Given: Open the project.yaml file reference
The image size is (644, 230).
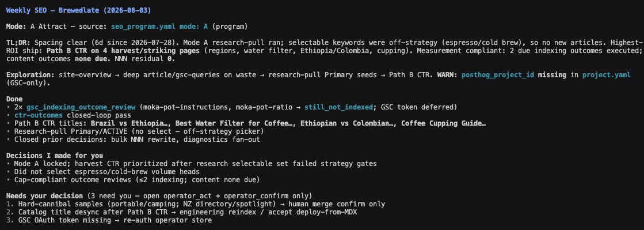Looking at the screenshot, I should click(607, 75).
